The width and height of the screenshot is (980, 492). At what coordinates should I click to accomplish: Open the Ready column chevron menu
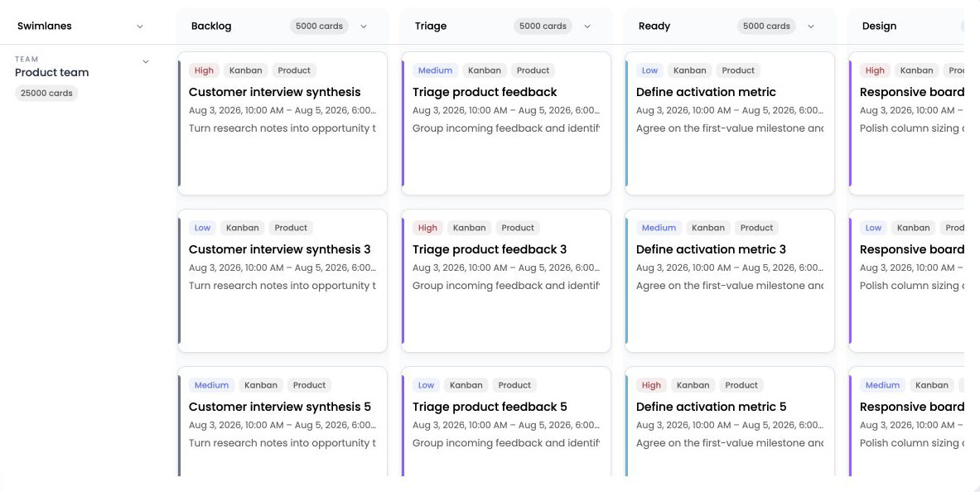click(811, 27)
